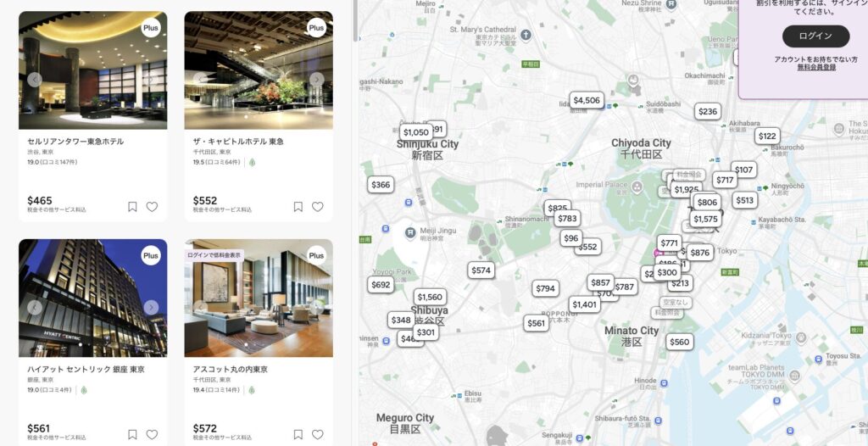This screenshot has width=868, height=446.
Task: Bookmark セルリアンタワー東急ホテル listing
Action: 132,207
